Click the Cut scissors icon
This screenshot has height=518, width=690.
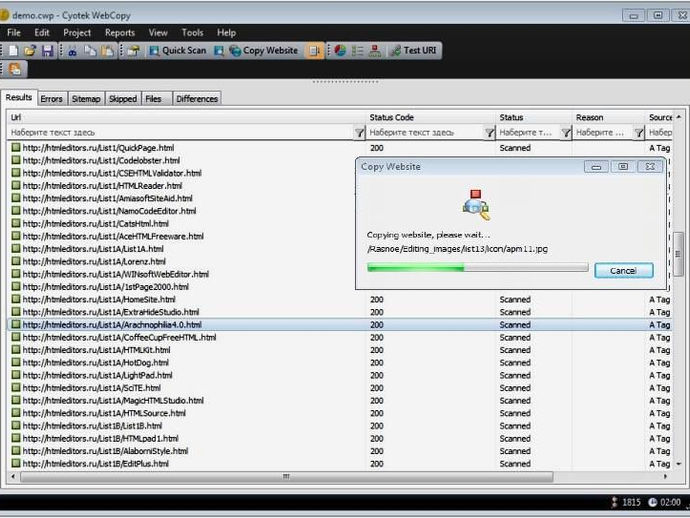72,51
